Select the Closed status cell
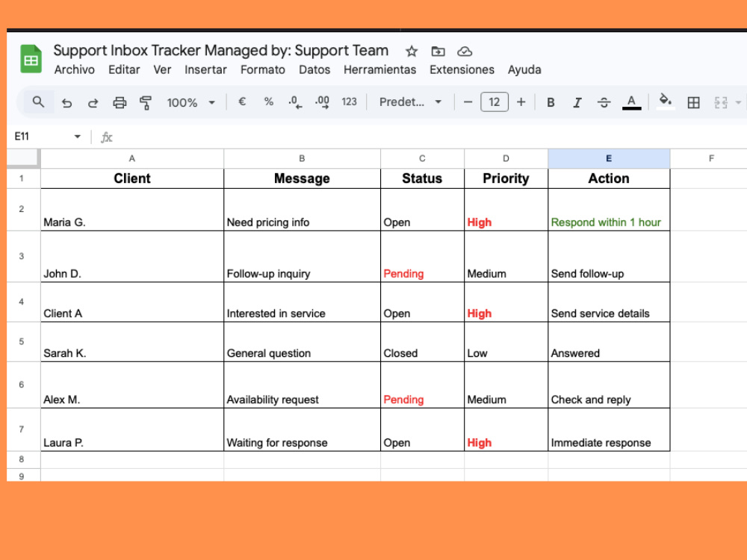Image resolution: width=747 pixels, height=560 pixels. point(422,341)
